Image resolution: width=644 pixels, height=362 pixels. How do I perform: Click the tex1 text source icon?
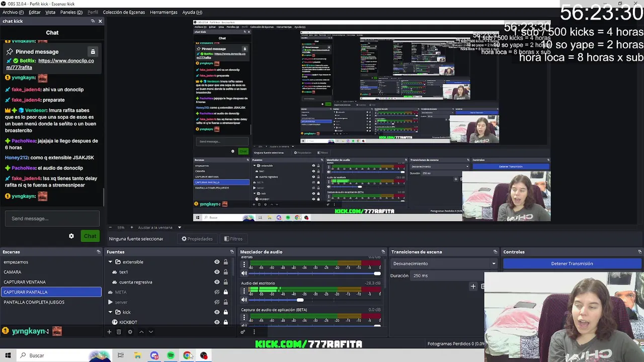coord(115,272)
